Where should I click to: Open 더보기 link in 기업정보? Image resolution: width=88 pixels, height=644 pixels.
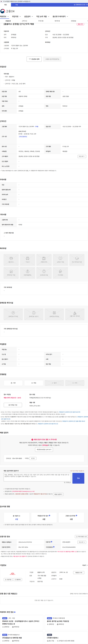point(85,565)
